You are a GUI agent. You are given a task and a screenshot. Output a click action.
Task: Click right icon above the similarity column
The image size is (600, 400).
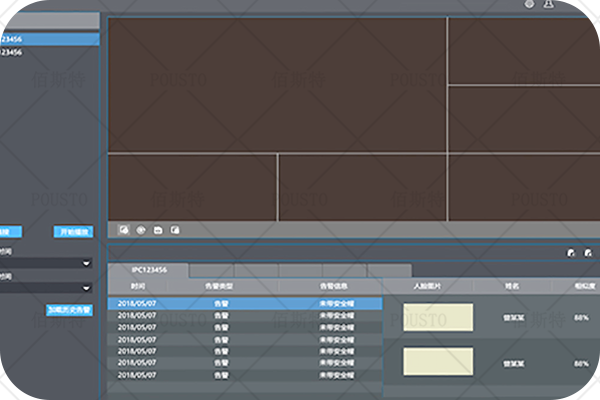587,253
